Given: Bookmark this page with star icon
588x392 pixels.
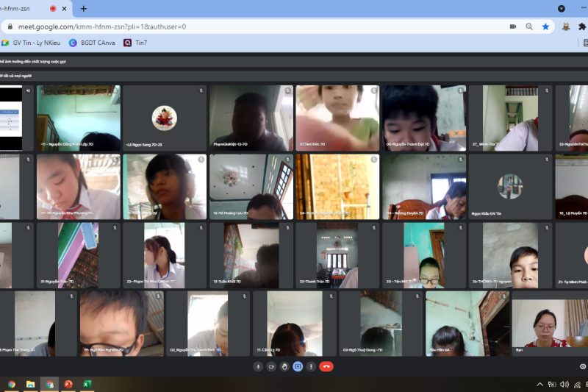Looking at the screenshot, I should point(545,26).
